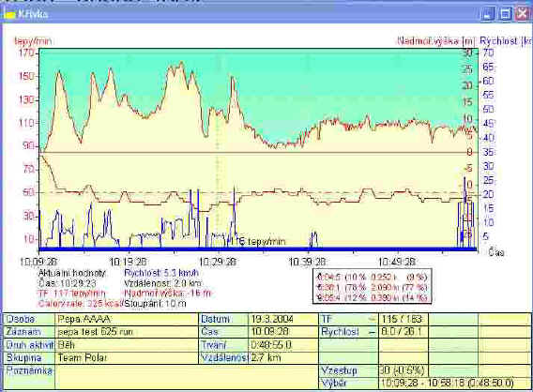This screenshot has width=533, height=392.
Task: Click the Záznam field pepa test 625 run
Action: 127,332
